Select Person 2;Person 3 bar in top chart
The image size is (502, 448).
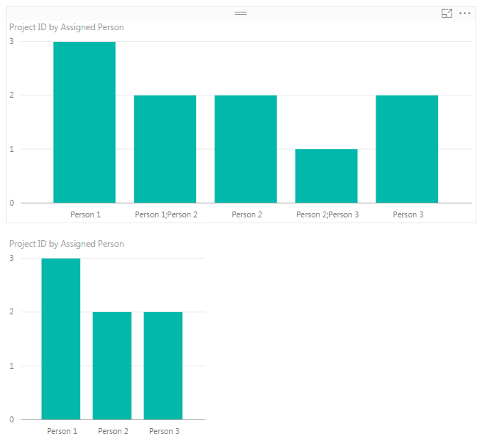click(x=326, y=176)
